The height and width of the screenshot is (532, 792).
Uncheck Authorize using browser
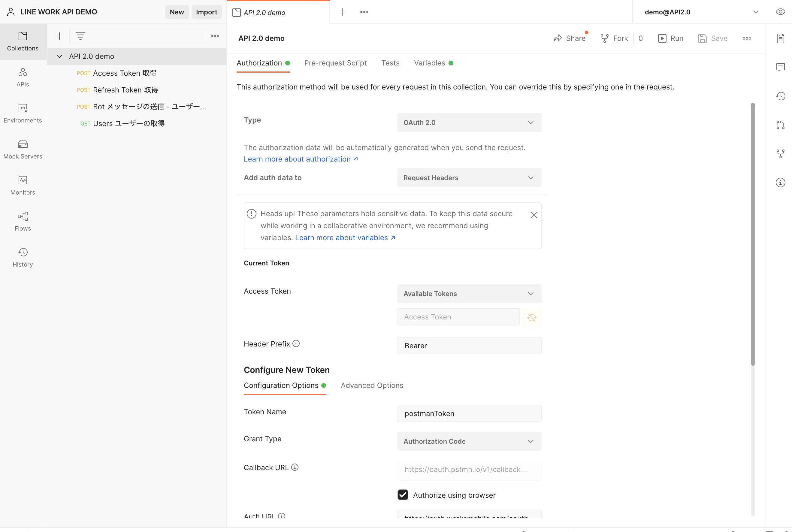403,495
